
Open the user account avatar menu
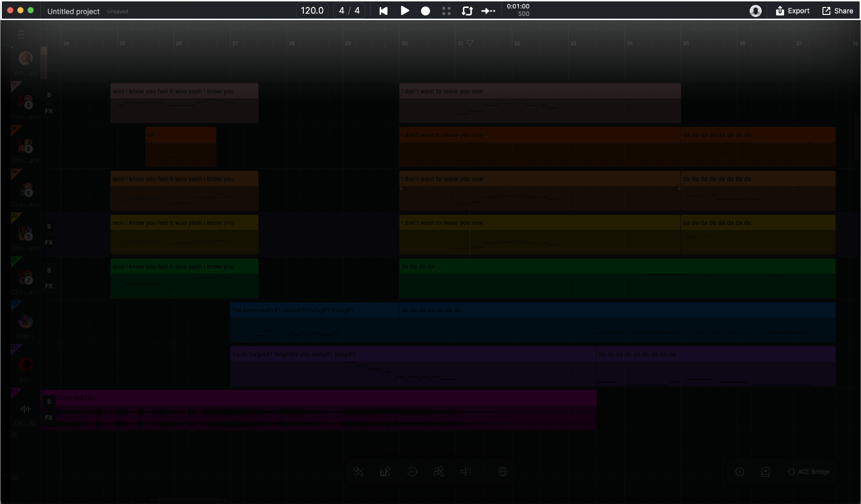pyautogui.click(x=755, y=11)
